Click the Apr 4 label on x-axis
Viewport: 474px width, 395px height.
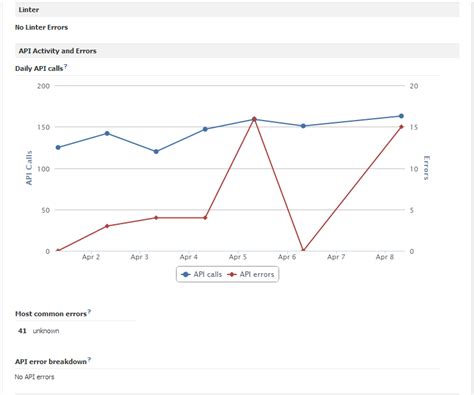point(189,257)
